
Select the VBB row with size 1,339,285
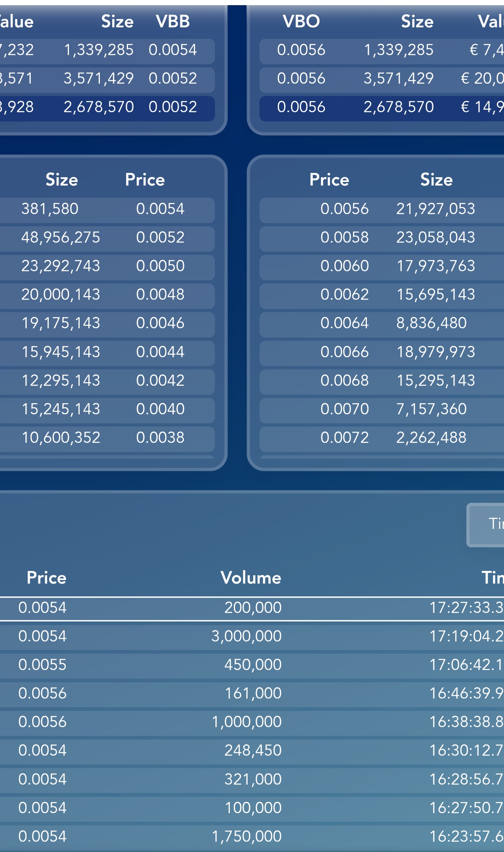107,50
